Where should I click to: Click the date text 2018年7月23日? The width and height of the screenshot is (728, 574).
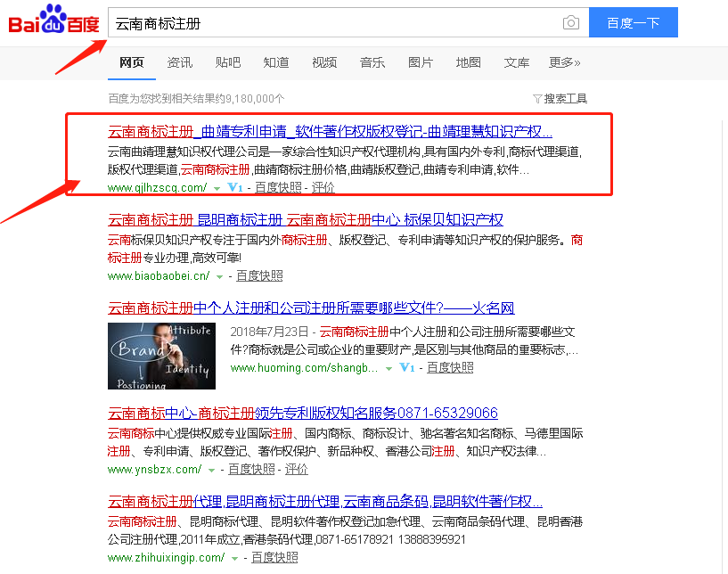(270, 332)
